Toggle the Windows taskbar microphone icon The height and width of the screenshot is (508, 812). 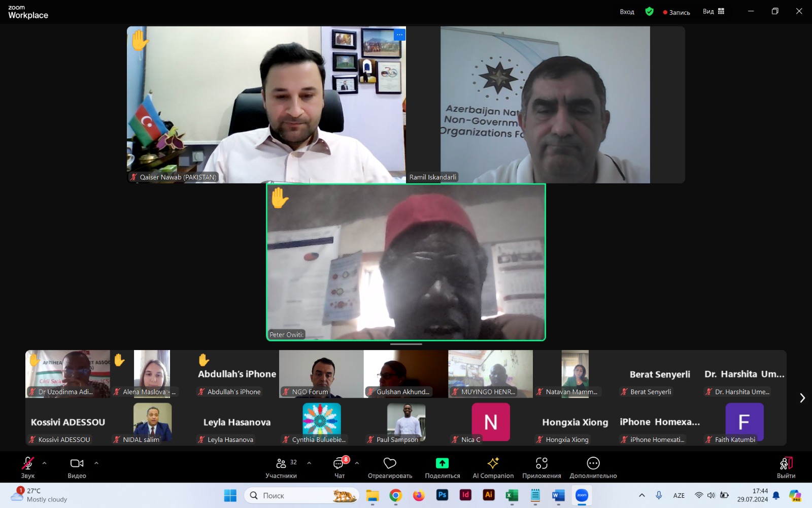(659, 495)
